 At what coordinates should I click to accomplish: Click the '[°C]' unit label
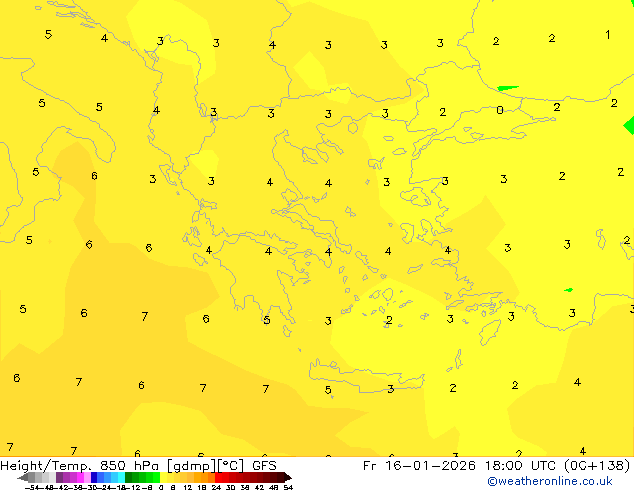point(230,466)
